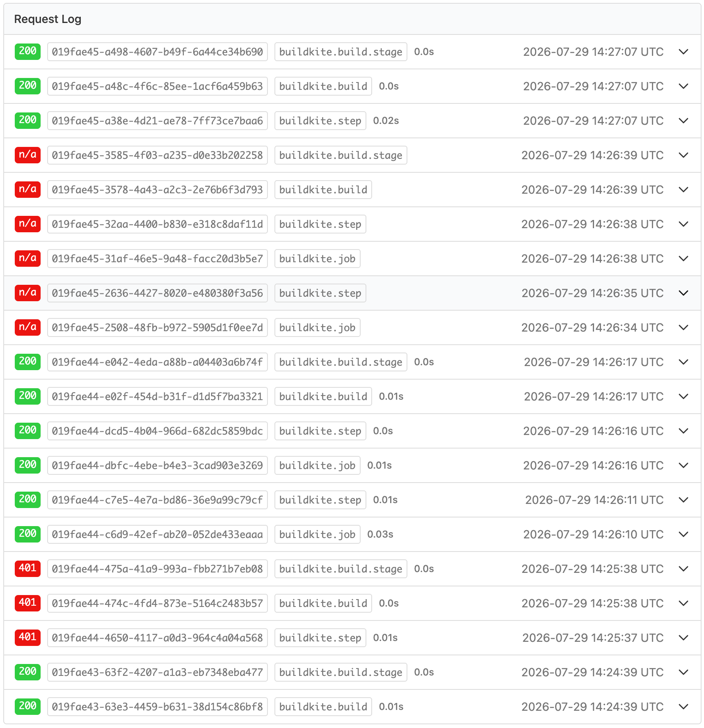Click buildkite.job tag in 019fae45-31af row

click(318, 259)
